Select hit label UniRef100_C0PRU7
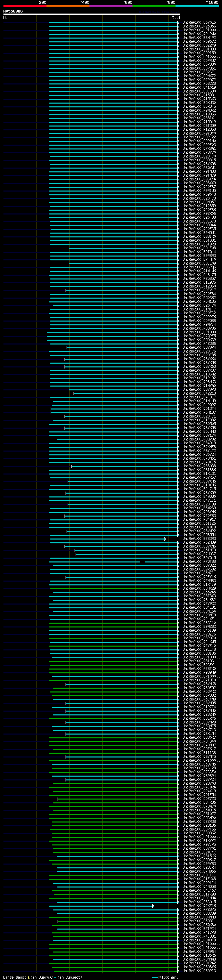This screenshot has height=980, width=222. (199, 60)
